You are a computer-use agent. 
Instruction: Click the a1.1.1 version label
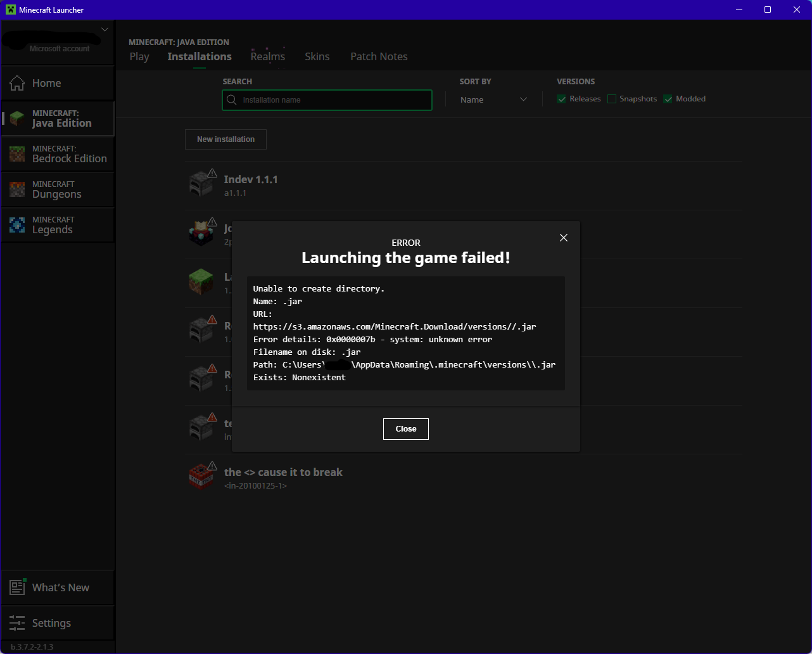[235, 193]
